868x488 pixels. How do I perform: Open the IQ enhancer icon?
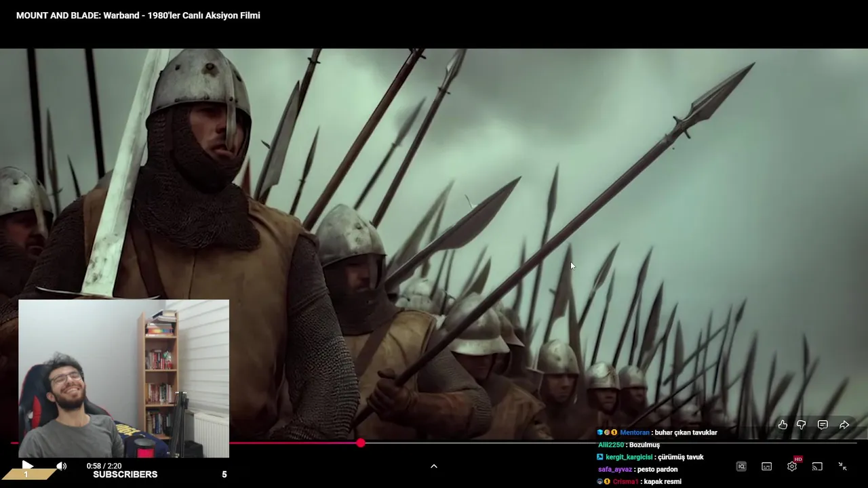click(x=741, y=466)
